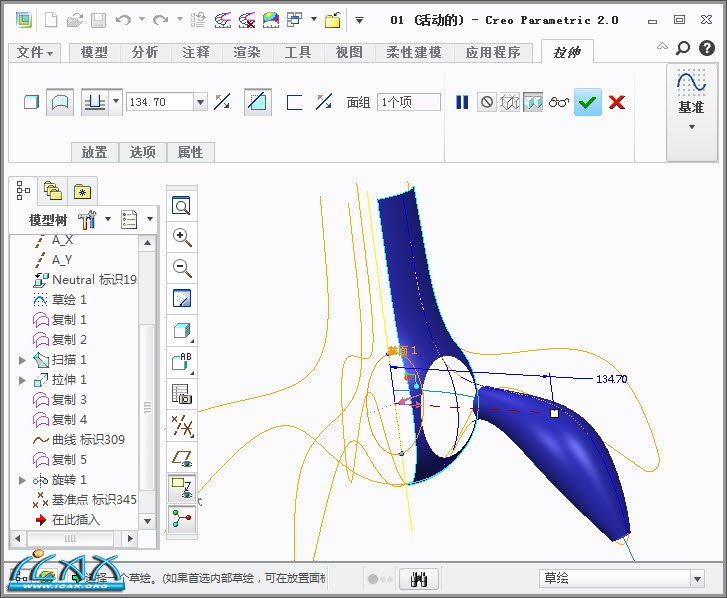
Task: Cancel the extrude with red X
Action: tap(617, 102)
